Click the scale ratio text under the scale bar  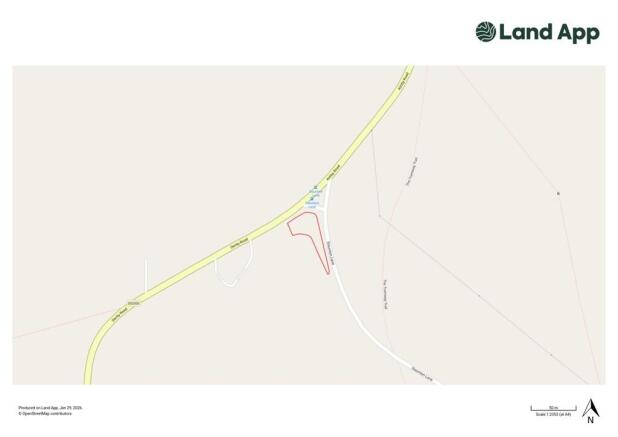coord(553,415)
